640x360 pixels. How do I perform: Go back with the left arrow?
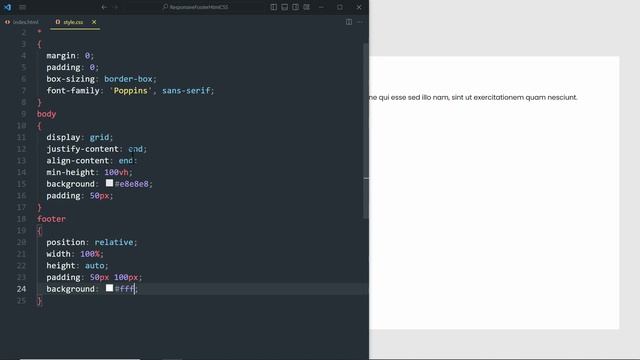[x=104, y=7]
